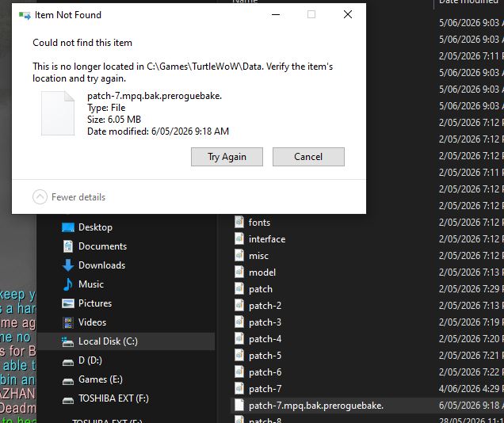Close the Item Not Found dialog
Screen dimensions: 504x423
tap(348, 14)
